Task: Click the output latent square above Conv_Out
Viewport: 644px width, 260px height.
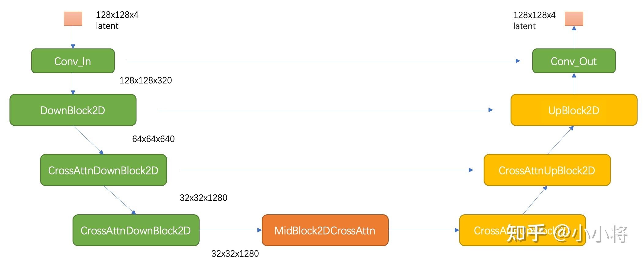Action: 574,19
